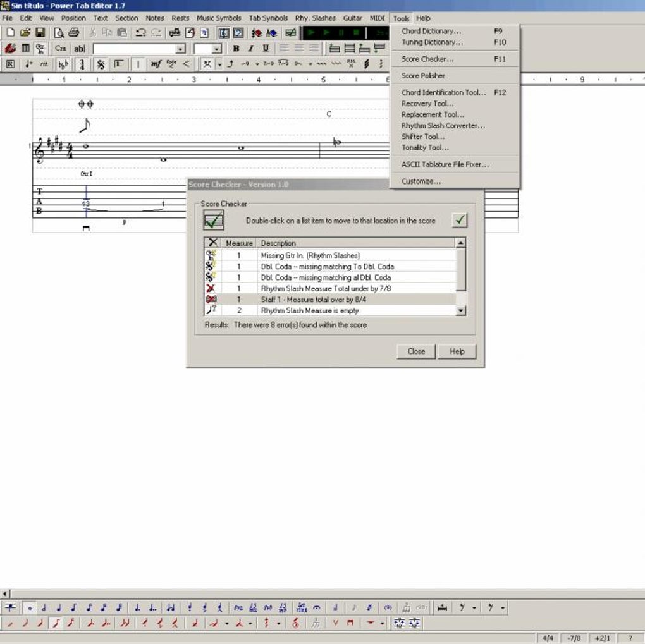Open the font size combo box dropdown
This screenshot has height=644, width=645.
[x=217, y=49]
